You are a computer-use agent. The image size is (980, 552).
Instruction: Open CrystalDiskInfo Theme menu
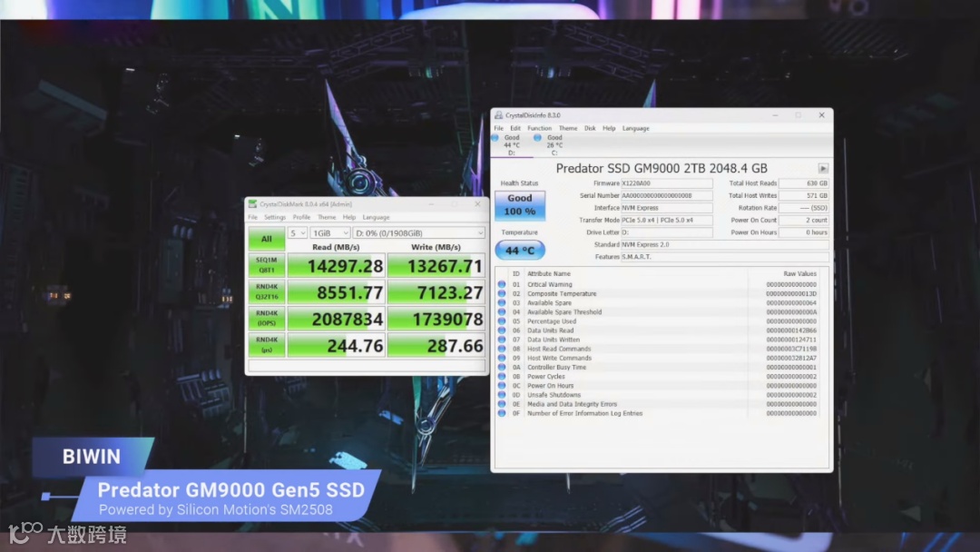pyautogui.click(x=567, y=128)
